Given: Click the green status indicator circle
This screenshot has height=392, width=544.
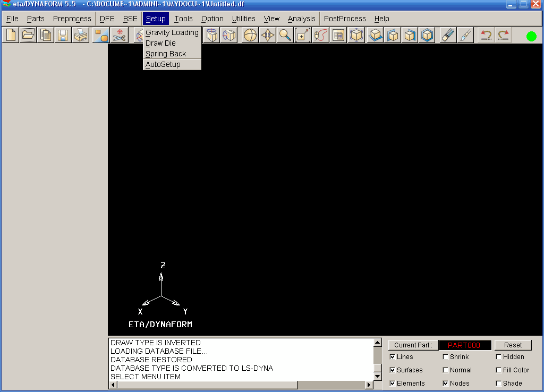Looking at the screenshot, I should point(531,36).
